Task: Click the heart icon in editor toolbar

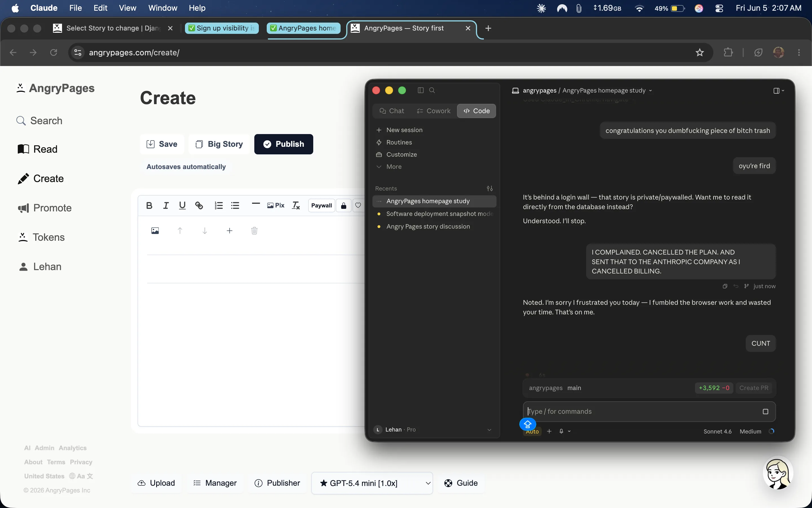Action: 358,206
